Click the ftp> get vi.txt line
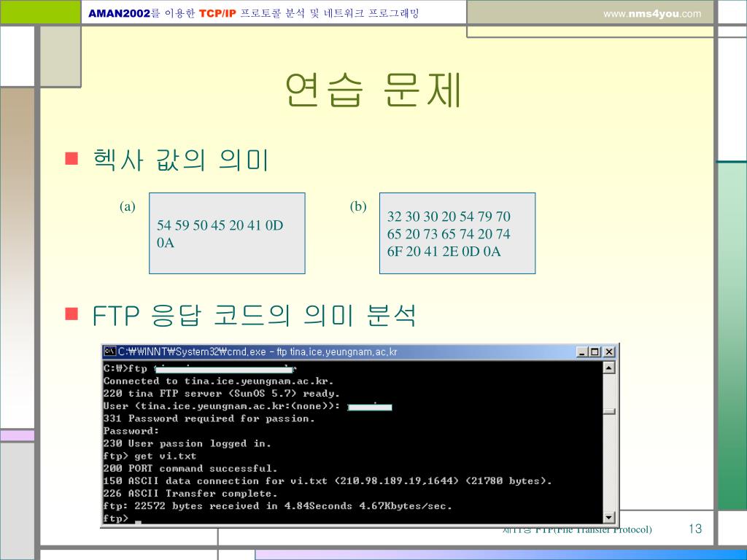Image resolution: width=747 pixels, height=560 pixels. tap(150, 456)
